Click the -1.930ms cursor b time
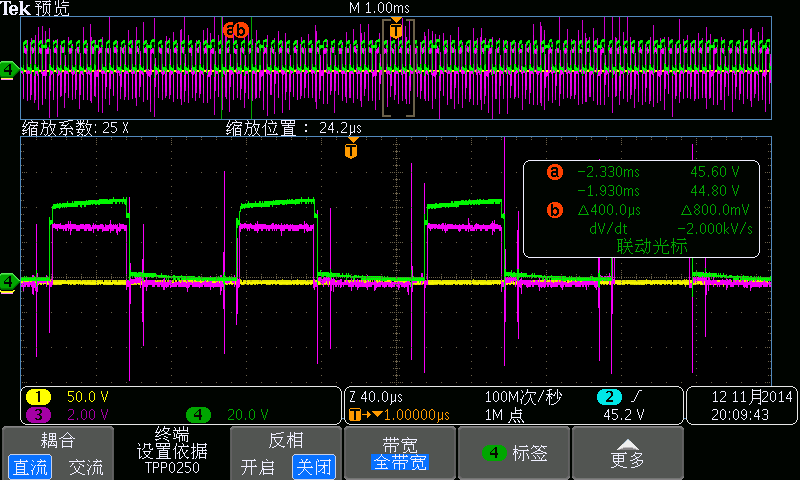Image resolution: width=800 pixels, height=480 pixels. (608, 191)
